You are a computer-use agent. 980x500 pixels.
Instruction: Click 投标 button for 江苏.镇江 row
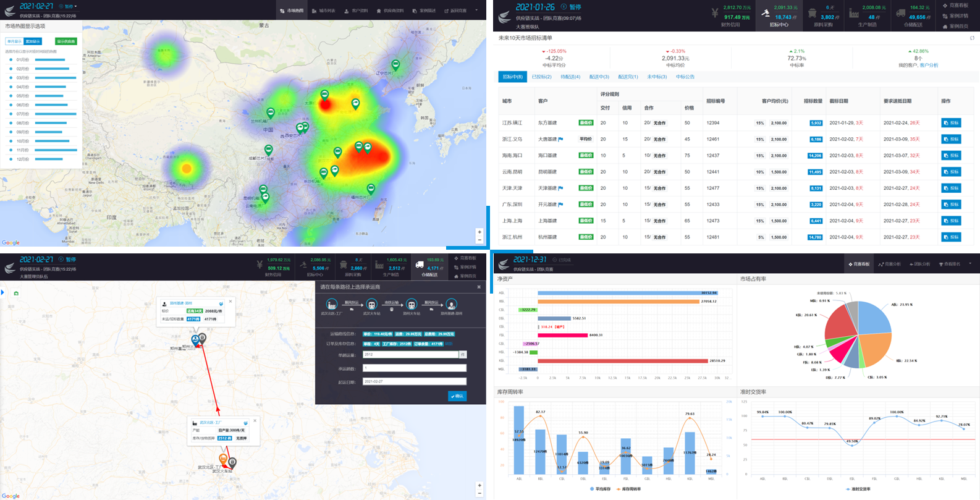[x=951, y=123]
